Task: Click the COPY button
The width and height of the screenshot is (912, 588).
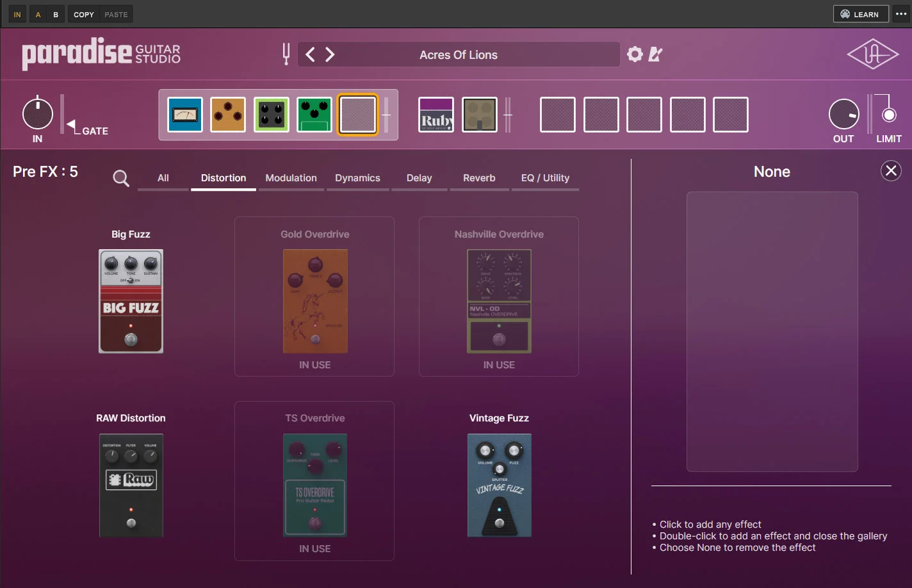Action: tap(84, 14)
